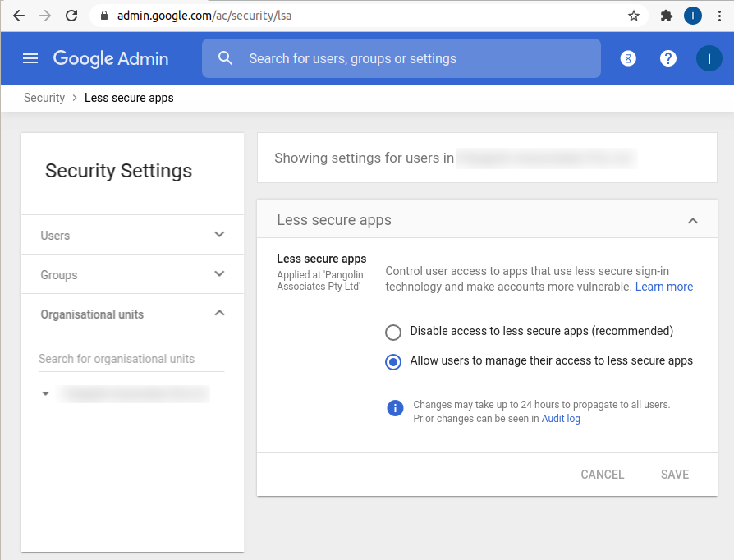Navigate to Security breadcrumb
734x560 pixels.
coord(44,98)
